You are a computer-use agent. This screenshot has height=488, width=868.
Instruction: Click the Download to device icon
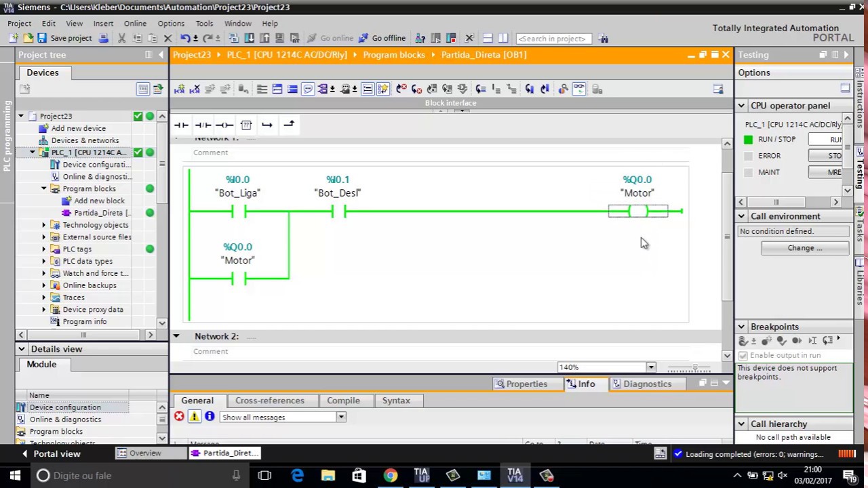(x=249, y=39)
